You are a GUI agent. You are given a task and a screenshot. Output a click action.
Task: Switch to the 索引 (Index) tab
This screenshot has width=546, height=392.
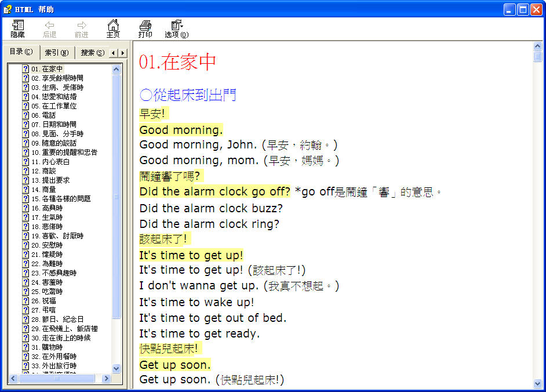[x=57, y=53]
